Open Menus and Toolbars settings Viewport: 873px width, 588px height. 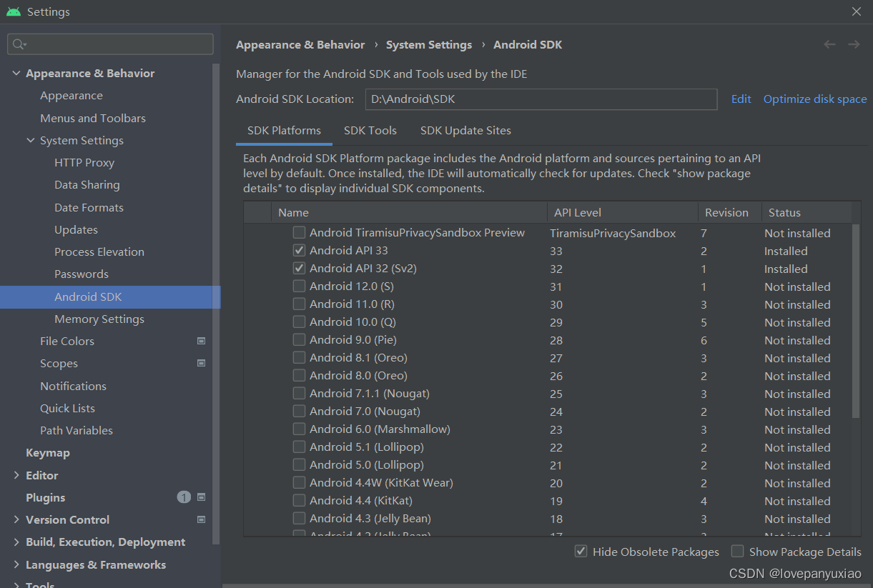point(93,118)
